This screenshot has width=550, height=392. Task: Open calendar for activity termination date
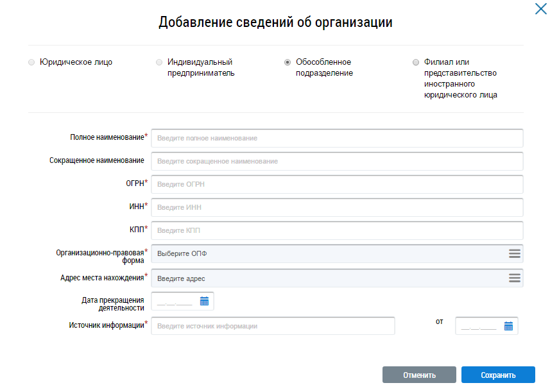tap(205, 302)
